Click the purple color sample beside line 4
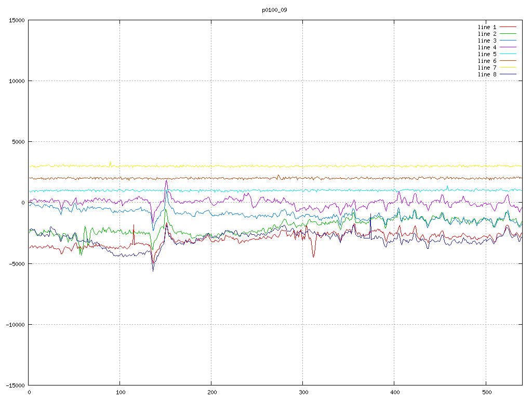 [x=508, y=47]
